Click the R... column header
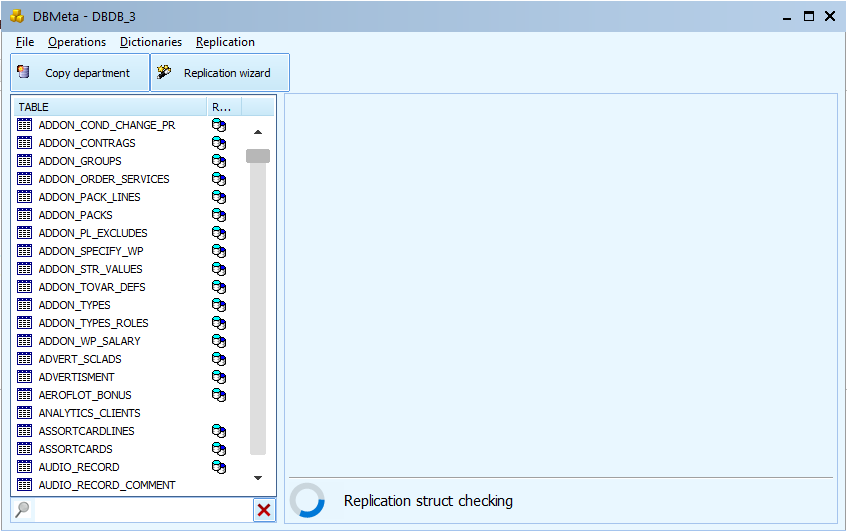The width and height of the screenshot is (847, 531). point(222,107)
